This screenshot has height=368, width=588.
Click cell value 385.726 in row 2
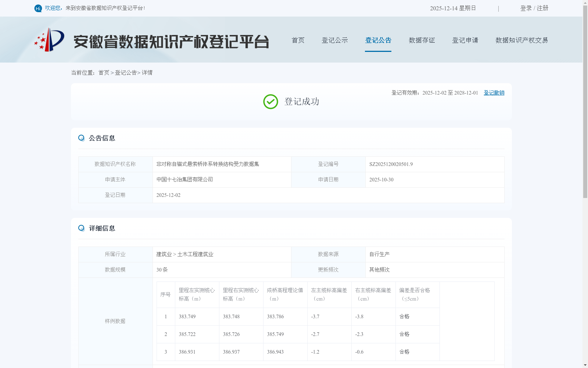coord(231,334)
